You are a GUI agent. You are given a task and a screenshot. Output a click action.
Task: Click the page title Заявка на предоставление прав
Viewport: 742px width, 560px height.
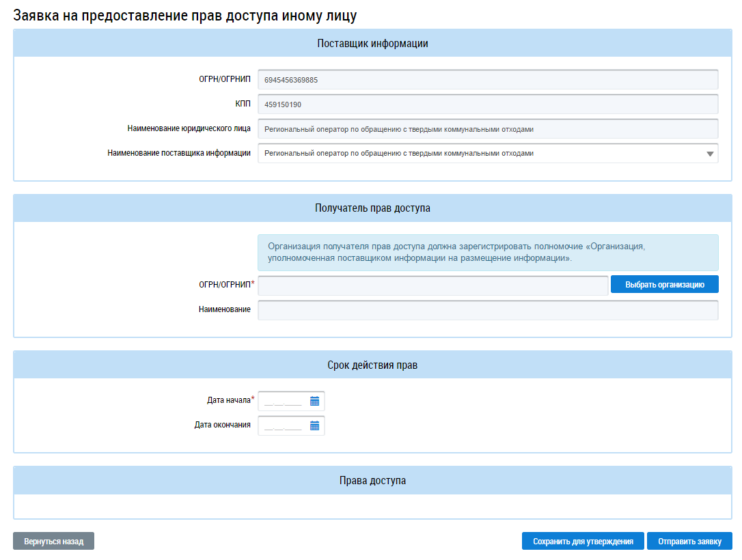[x=185, y=14]
